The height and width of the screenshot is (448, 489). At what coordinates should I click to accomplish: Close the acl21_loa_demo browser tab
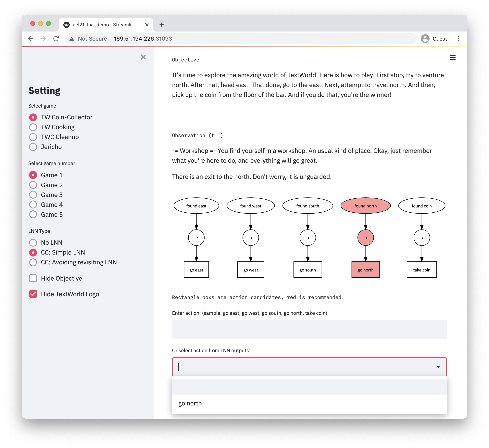click(147, 25)
